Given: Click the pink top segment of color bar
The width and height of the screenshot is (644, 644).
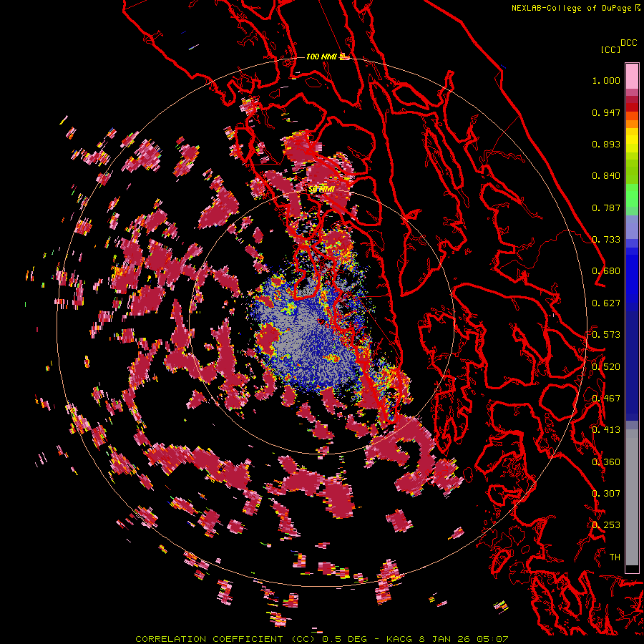Looking at the screenshot, I should (x=632, y=76).
